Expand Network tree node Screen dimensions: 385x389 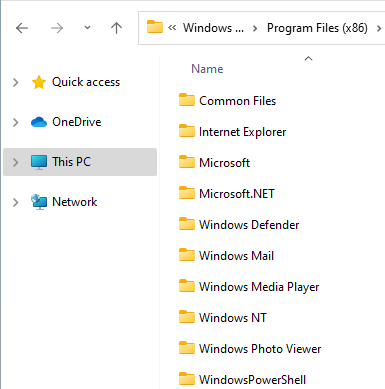click(15, 202)
